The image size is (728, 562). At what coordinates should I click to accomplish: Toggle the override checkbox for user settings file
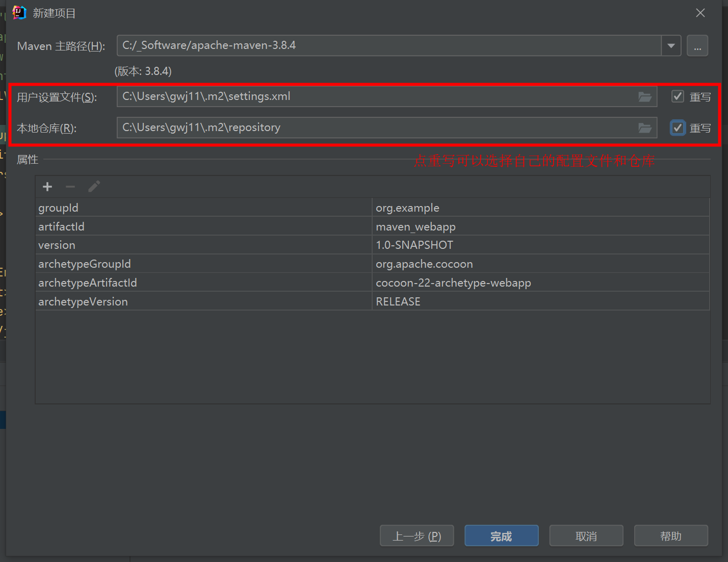coord(677,96)
